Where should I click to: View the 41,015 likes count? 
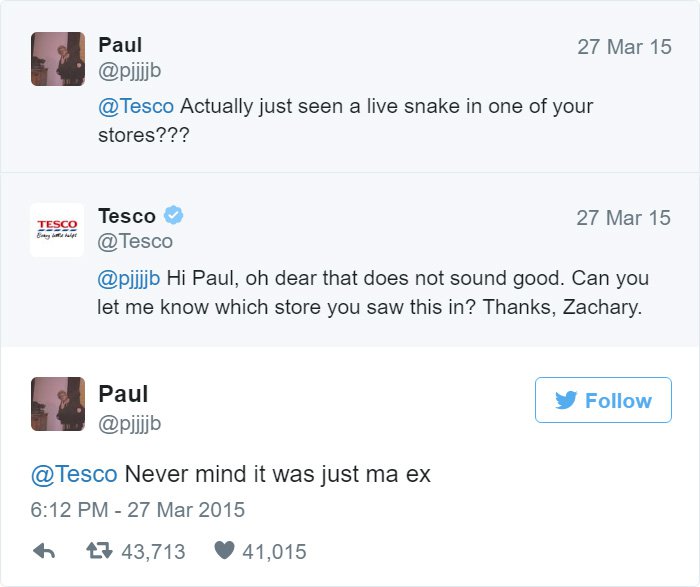coord(273,551)
